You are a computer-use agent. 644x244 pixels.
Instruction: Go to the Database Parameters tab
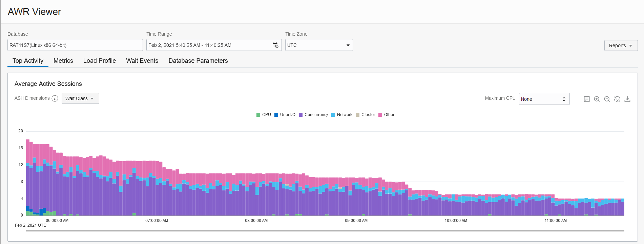coord(198,61)
